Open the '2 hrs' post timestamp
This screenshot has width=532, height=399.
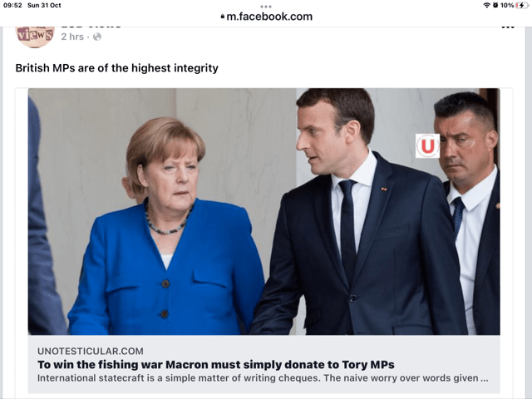tap(72, 37)
